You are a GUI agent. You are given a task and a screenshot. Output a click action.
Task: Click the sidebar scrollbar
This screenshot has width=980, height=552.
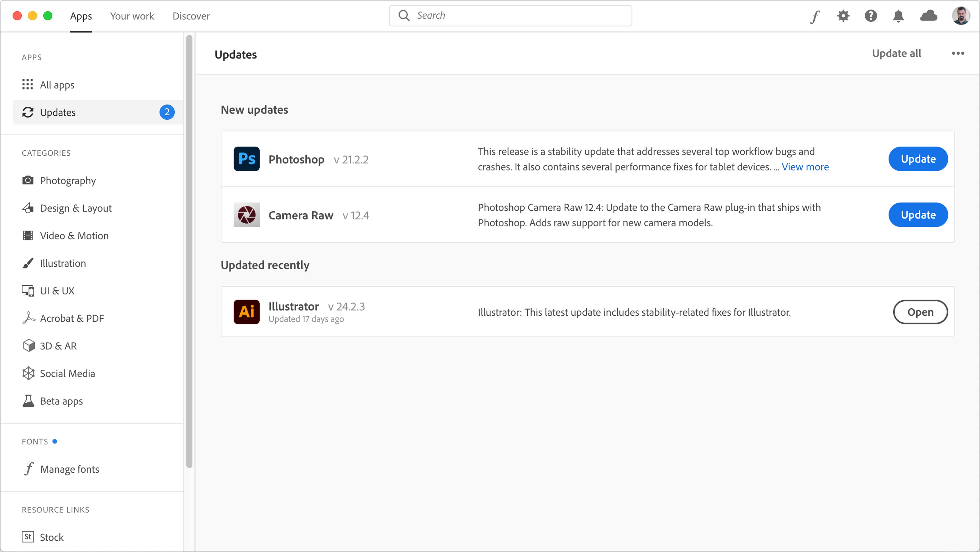190,251
